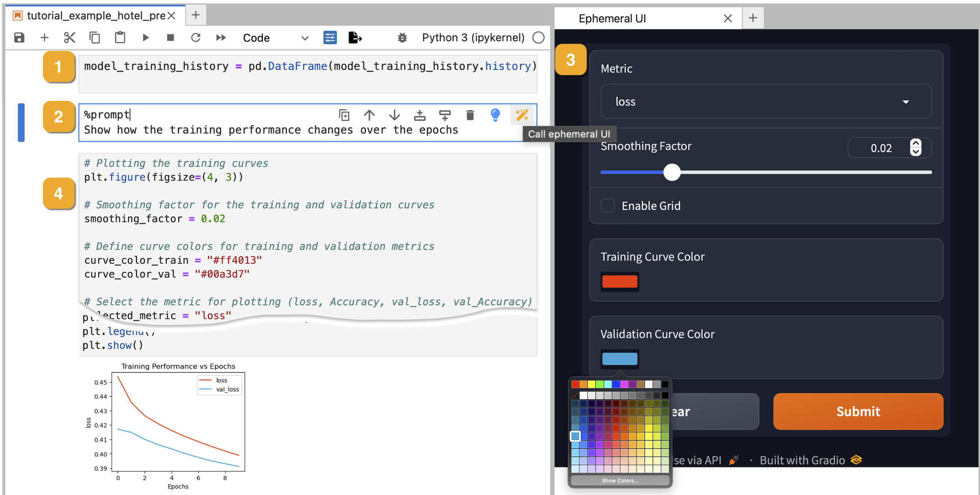Increase Smoothing Factor with the up stepper arrow

click(x=916, y=143)
